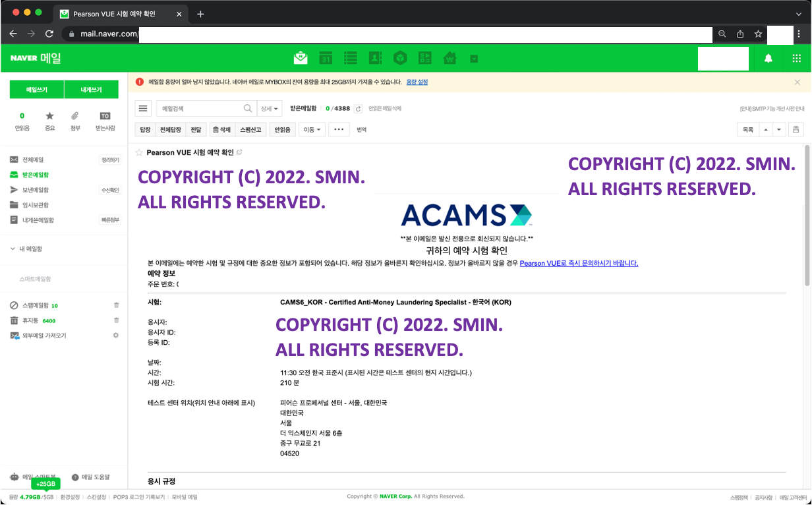Open the memo list icon in green header
812x505 pixels.
tap(351, 58)
